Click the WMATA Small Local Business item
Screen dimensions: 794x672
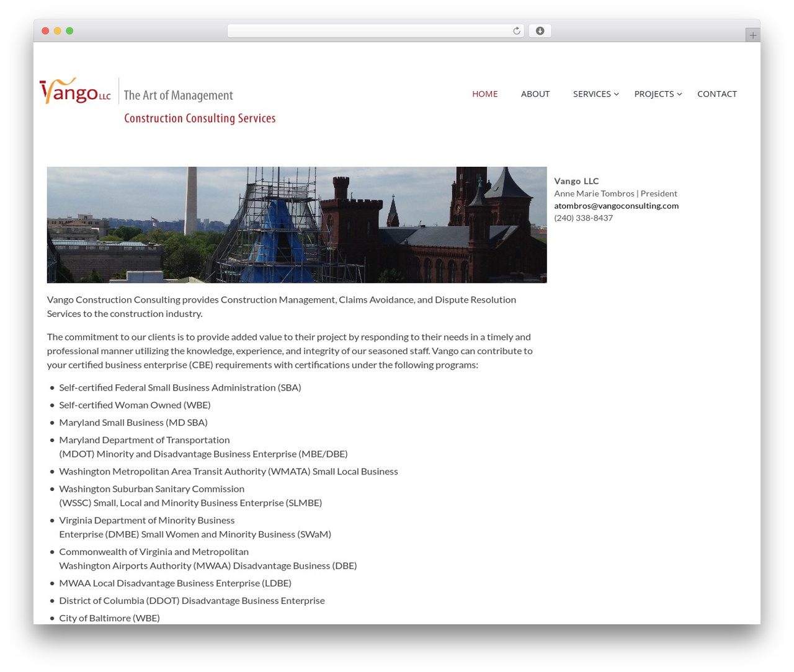click(228, 471)
